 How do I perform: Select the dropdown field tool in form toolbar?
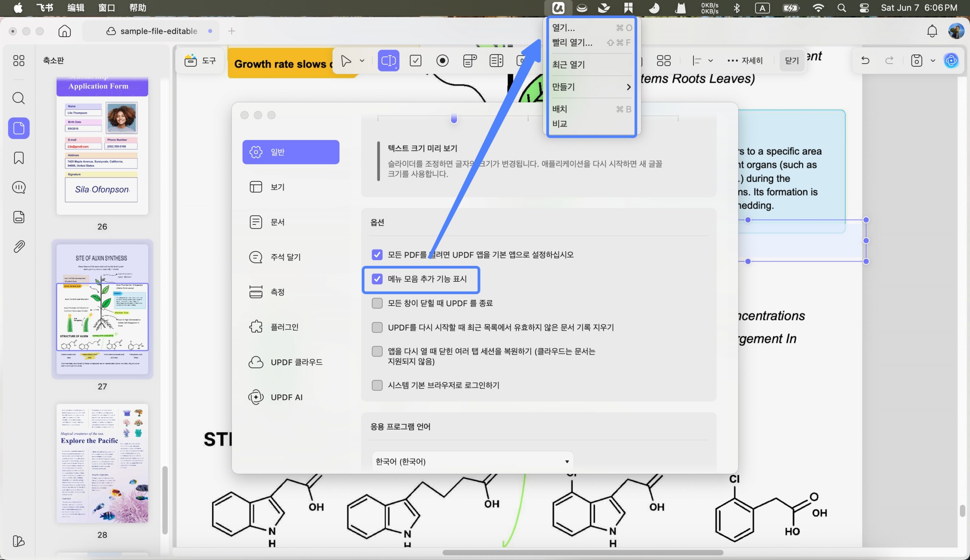pos(469,61)
